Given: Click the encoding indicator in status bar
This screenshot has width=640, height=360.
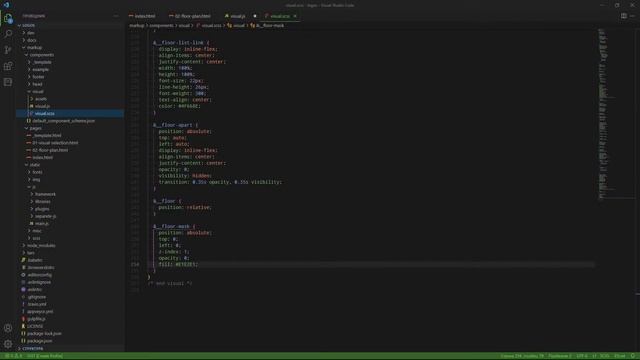Looking at the screenshot, I should pos(582,356).
